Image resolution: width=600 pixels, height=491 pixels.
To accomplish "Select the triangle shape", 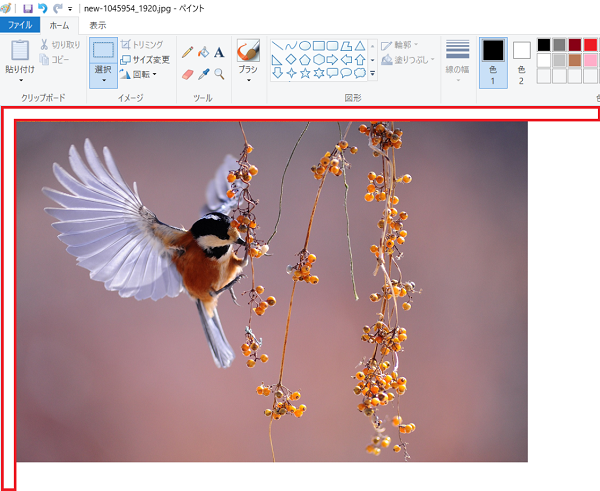I will point(360,46).
